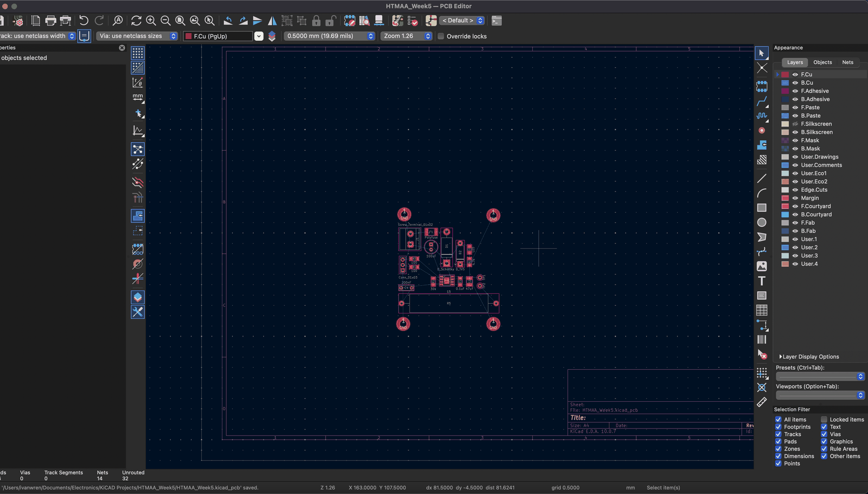Select the Draw Circle tool
Image resolution: width=868 pixels, height=494 pixels.
point(762,222)
